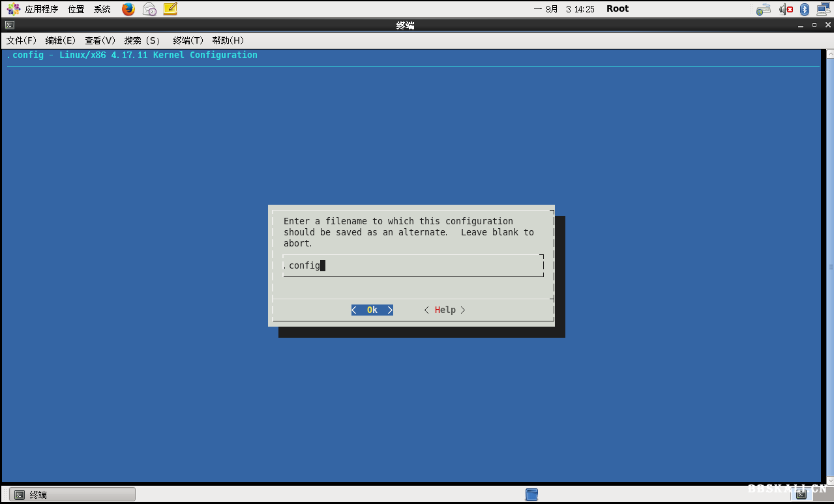Open the 终端(T) menu
This screenshot has height=504, width=834.
coord(187,40)
